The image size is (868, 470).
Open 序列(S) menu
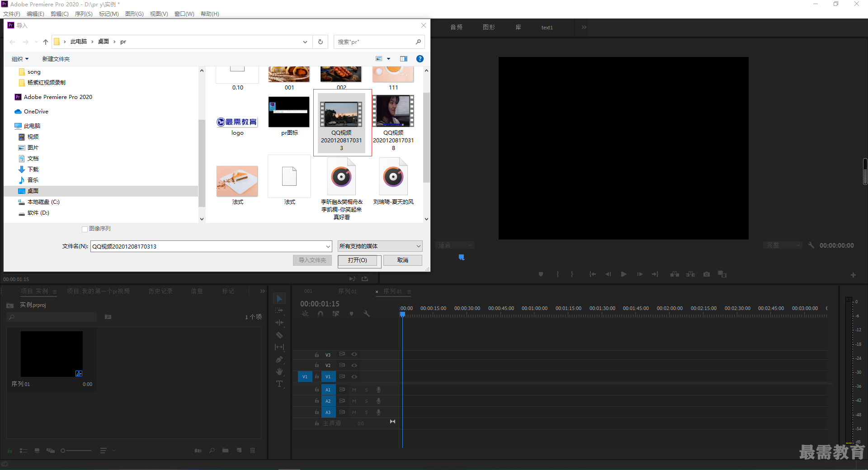(84, 14)
